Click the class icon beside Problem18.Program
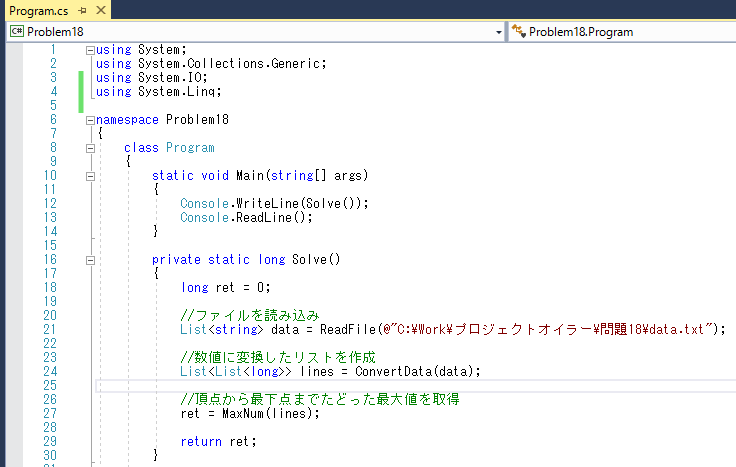The width and height of the screenshot is (736, 467). [518, 31]
